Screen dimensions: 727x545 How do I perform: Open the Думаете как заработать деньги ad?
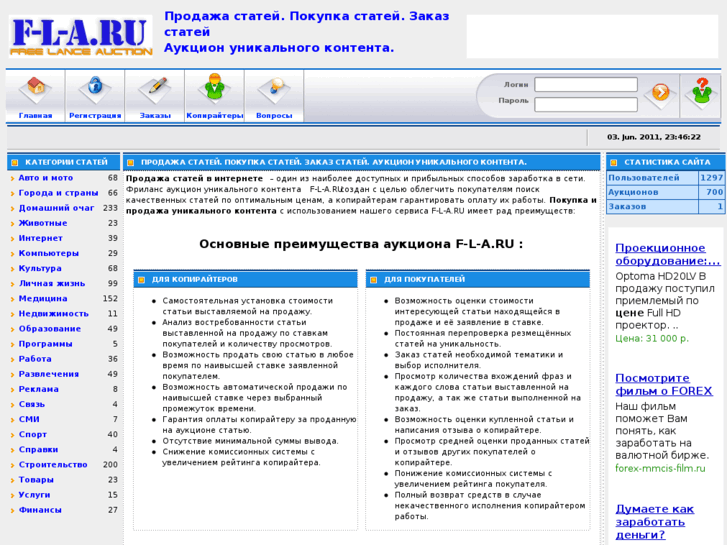click(655, 522)
